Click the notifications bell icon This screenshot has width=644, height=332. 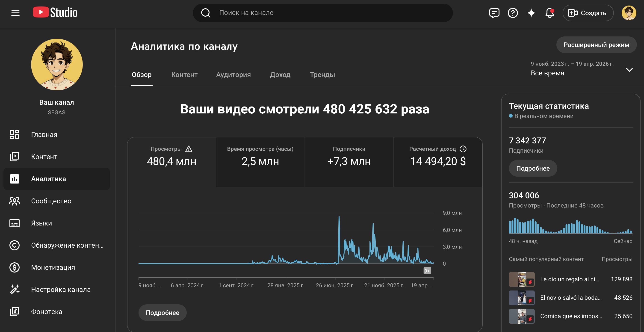(x=549, y=13)
